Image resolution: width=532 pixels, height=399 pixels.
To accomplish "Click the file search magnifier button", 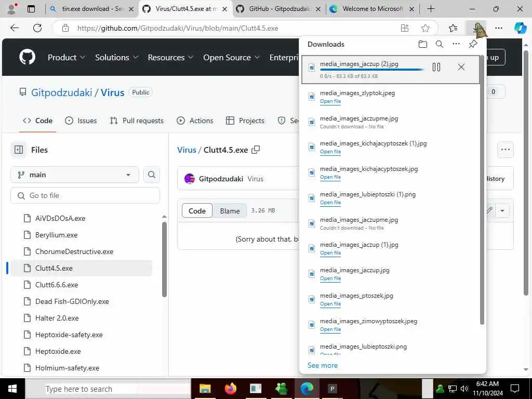I will click(152, 175).
